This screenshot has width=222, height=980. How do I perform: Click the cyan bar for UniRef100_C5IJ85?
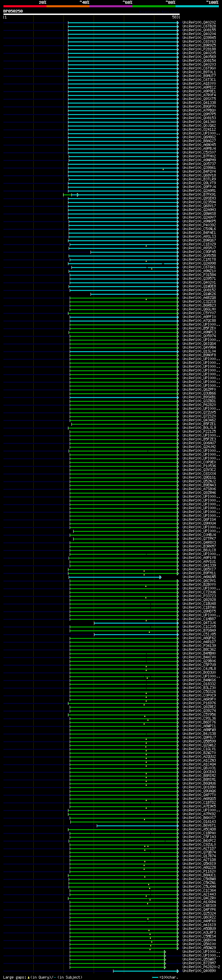136,634
